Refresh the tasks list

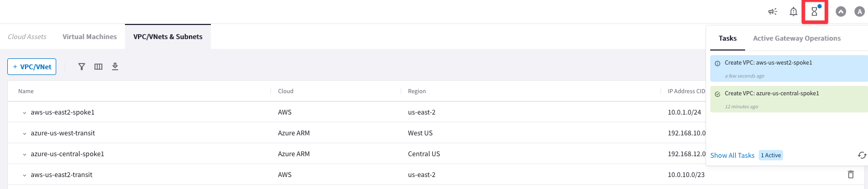pos(862,155)
